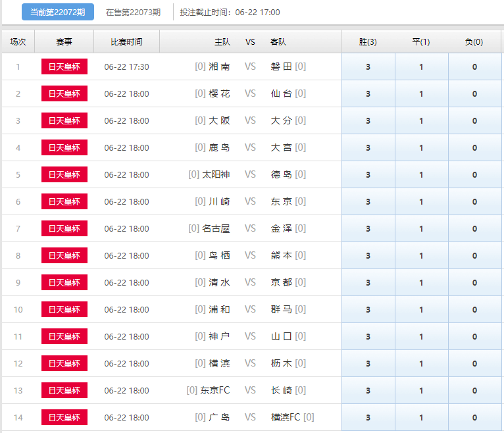
Task: Select 平 1 for 樱花 vs 仙台
Action: click(421, 94)
